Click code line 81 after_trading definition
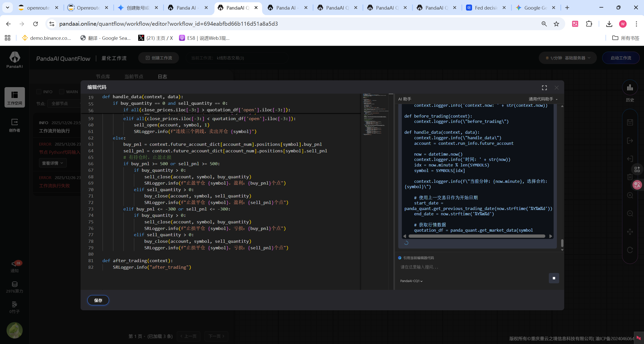 tap(137, 261)
